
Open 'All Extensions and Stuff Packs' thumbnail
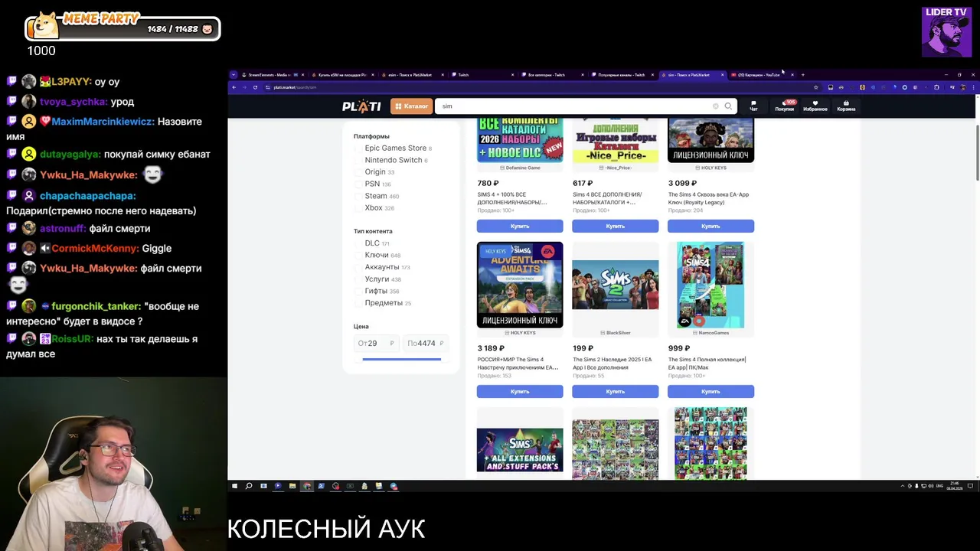(520, 450)
